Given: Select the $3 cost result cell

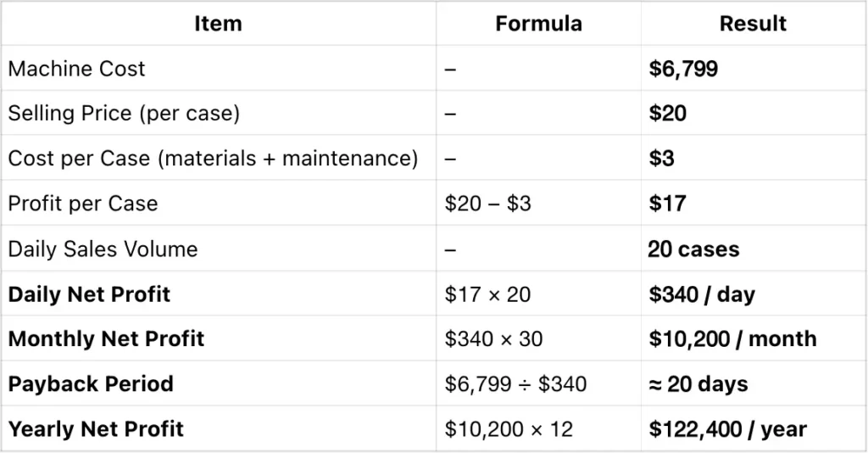Looking at the screenshot, I should [x=662, y=159].
